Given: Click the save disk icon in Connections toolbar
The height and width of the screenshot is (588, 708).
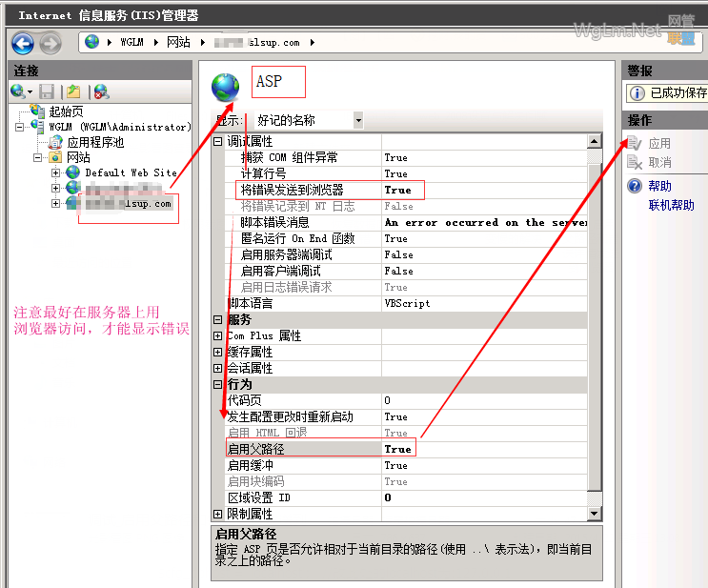Looking at the screenshot, I should (47, 91).
